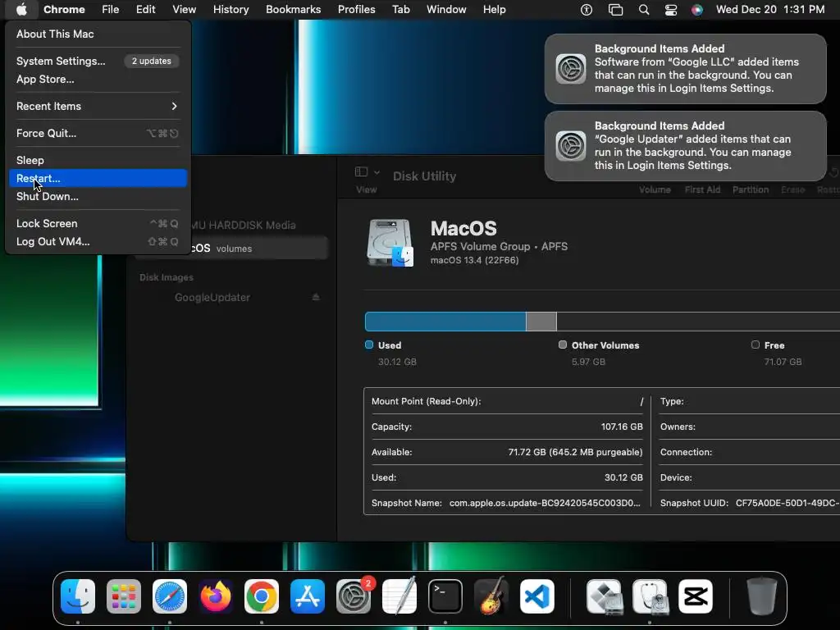Viewport: 840px width, 630px height.
Task: Open Control Center icon in menu bar
Action: pyautogui.click(x=671, y=10)
